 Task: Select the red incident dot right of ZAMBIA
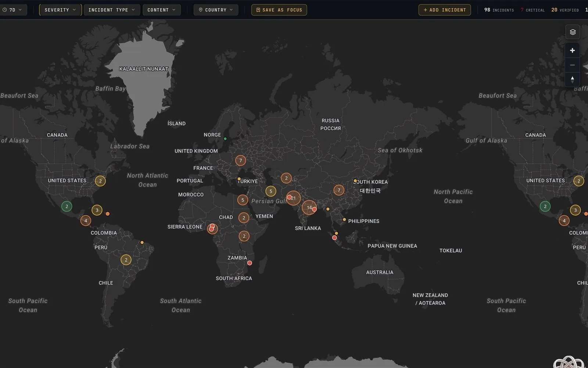point(250,263)
